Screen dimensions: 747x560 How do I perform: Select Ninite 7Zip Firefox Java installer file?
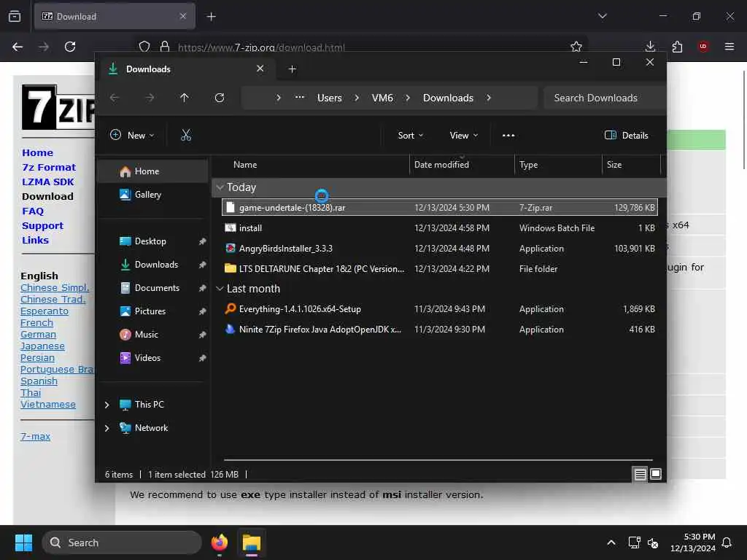click(439, 330)
